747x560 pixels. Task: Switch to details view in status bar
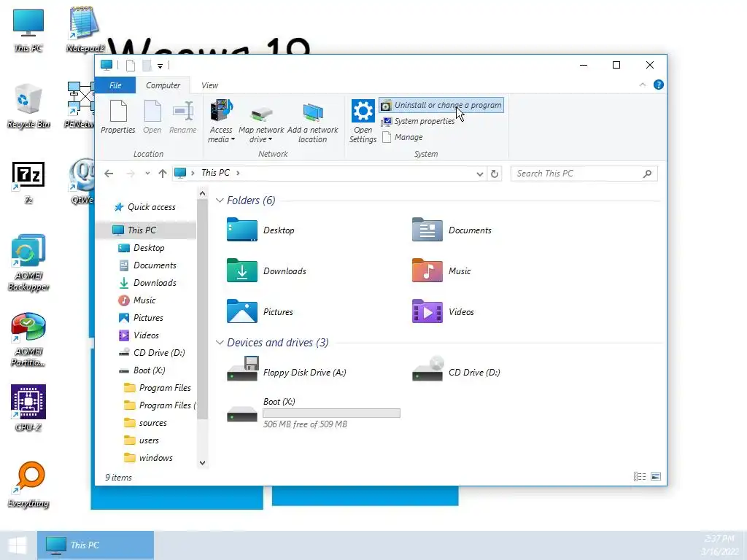pyautogui.click(x=640, y=477)
